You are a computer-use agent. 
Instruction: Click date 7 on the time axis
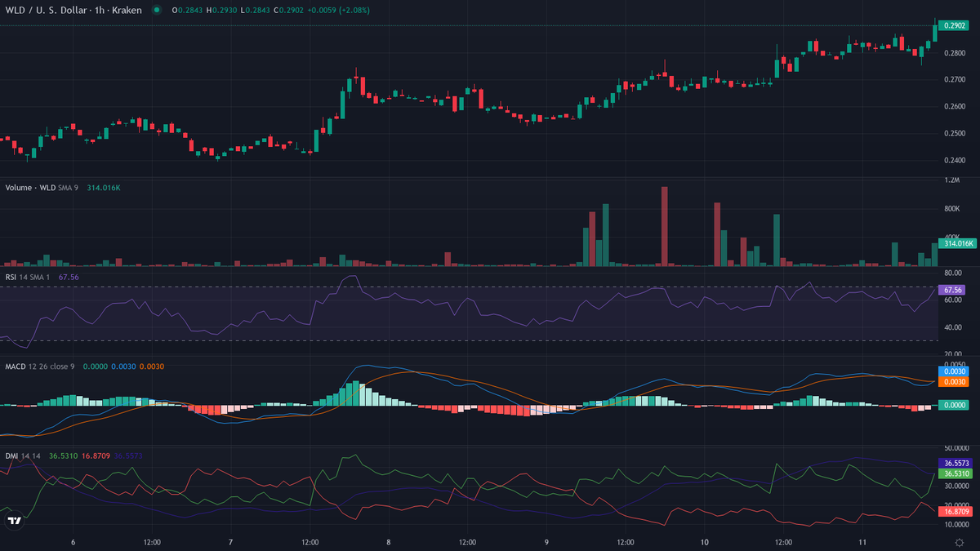[x=231, y=542]
